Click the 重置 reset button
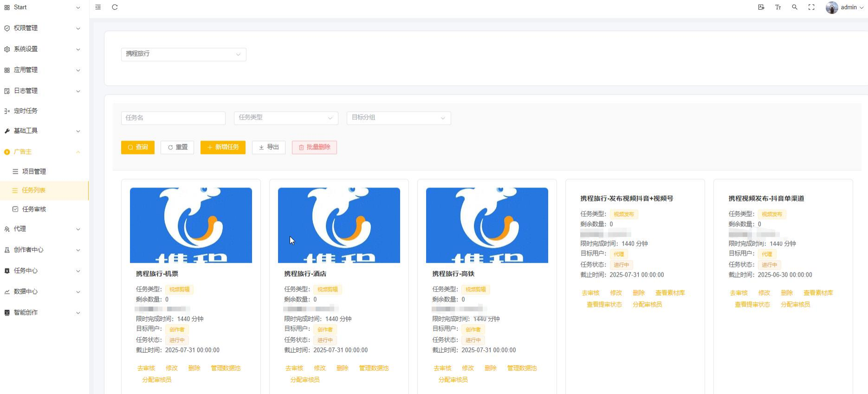 [177, 147]
